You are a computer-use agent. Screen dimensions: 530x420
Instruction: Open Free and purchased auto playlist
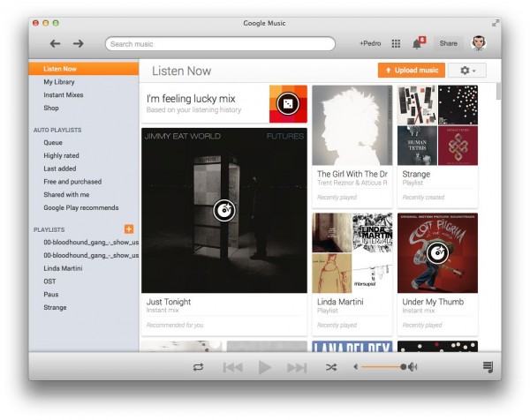(x=72, y=182)
